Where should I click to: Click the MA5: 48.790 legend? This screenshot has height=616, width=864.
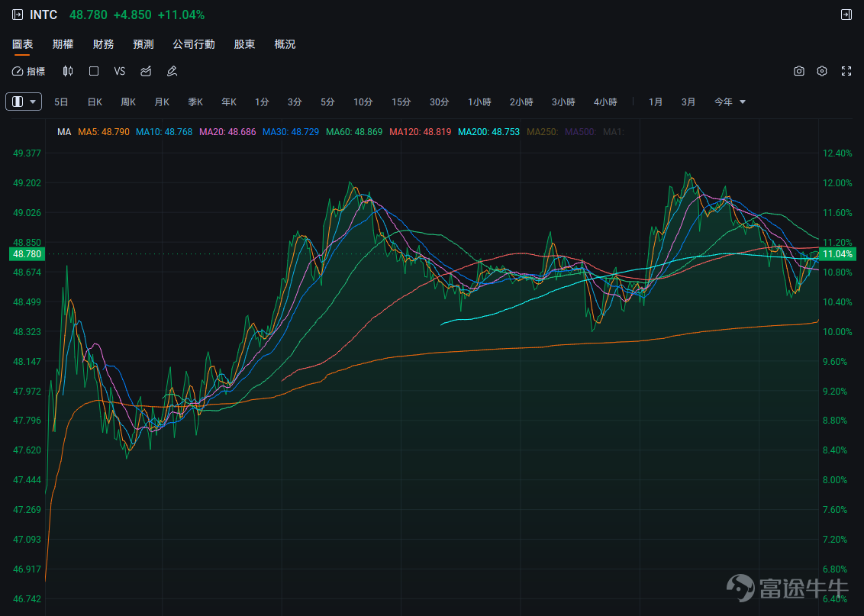(x=104, y=132)
